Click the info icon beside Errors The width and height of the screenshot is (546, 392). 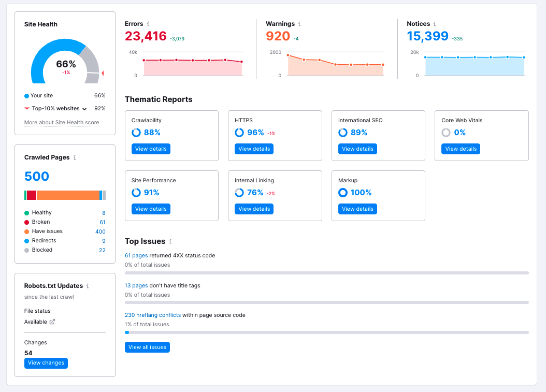point(148,24)
